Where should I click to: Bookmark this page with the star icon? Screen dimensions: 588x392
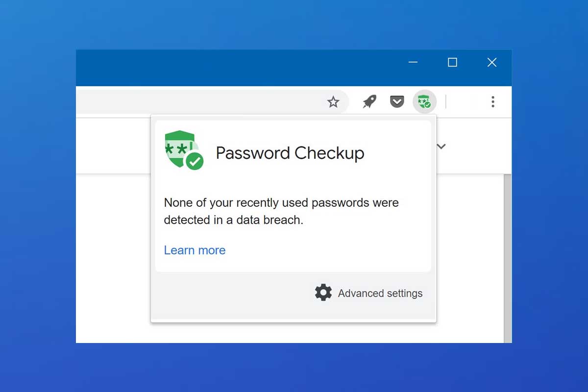click(333, 102)
